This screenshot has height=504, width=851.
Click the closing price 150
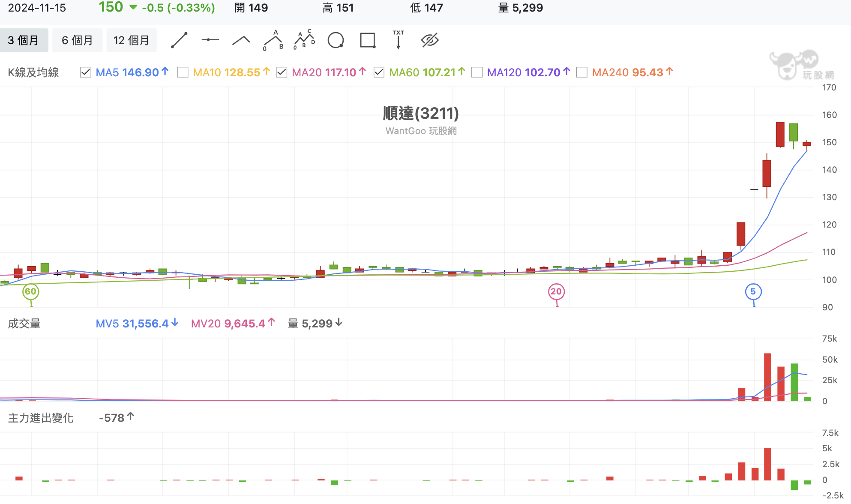[x=111, y=7]
